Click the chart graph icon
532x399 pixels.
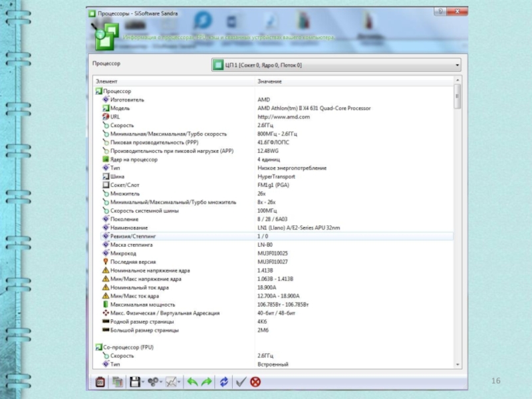click(171, 382)
